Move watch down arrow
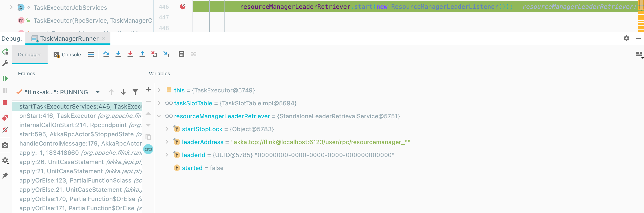Image resolution: width=644 pixels, height=213 pixels. coord(148,125)
